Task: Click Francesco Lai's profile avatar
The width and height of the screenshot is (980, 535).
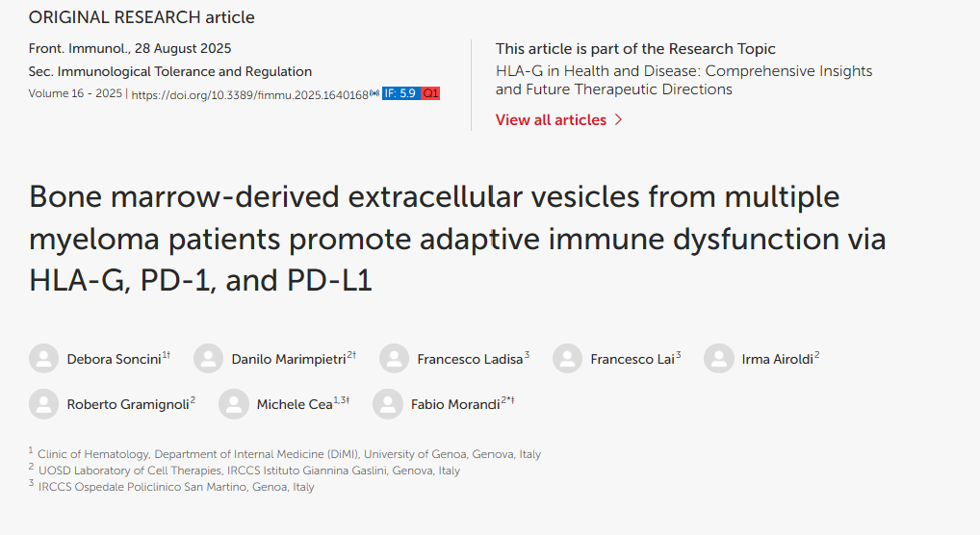Action: pos(568,359)
